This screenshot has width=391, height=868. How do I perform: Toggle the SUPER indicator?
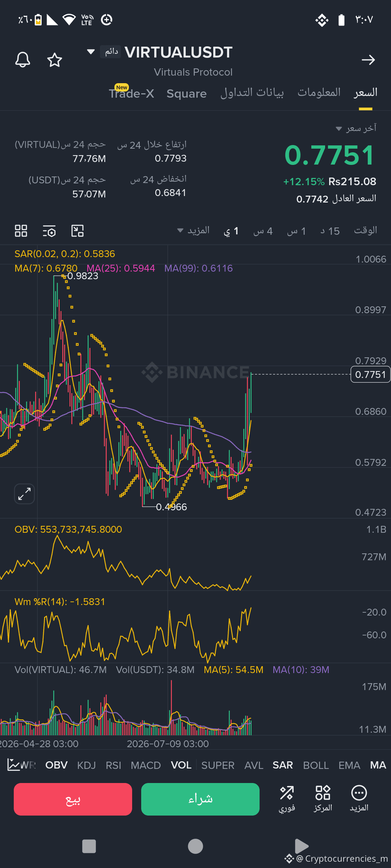(218, 765)
